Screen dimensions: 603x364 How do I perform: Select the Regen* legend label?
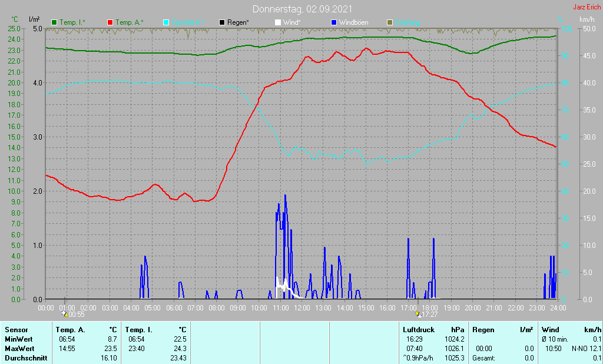tap(238, 22)
